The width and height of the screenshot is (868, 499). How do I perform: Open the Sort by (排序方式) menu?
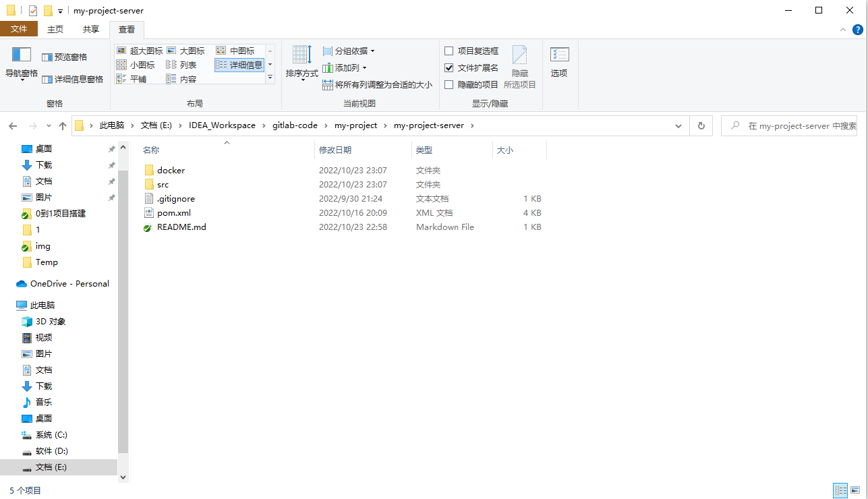(x=301, y=63)
